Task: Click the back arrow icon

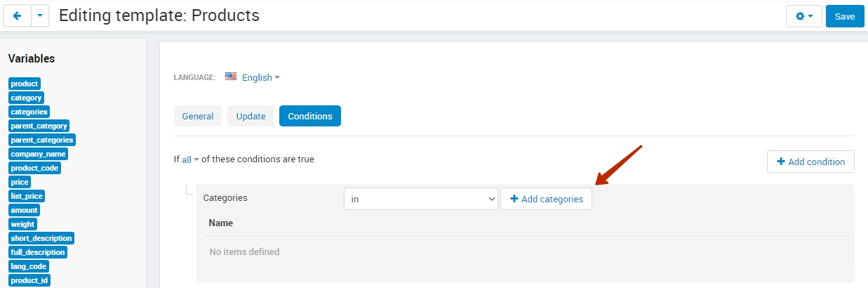Action: click(17, 15)
